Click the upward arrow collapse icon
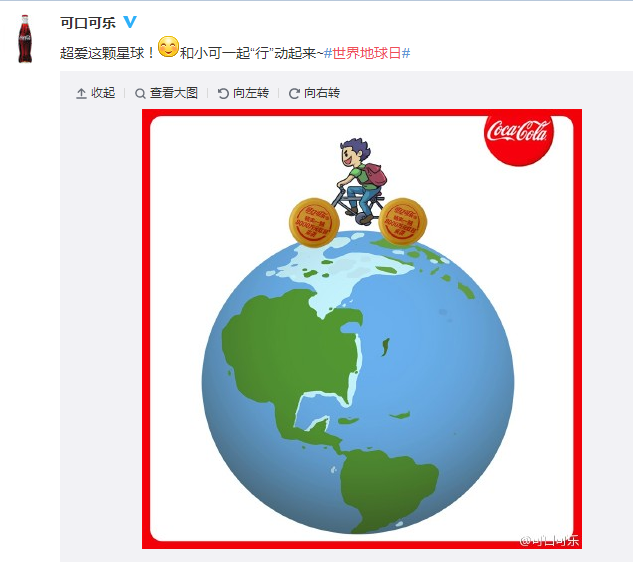633x562 pixels. point(81,94)
